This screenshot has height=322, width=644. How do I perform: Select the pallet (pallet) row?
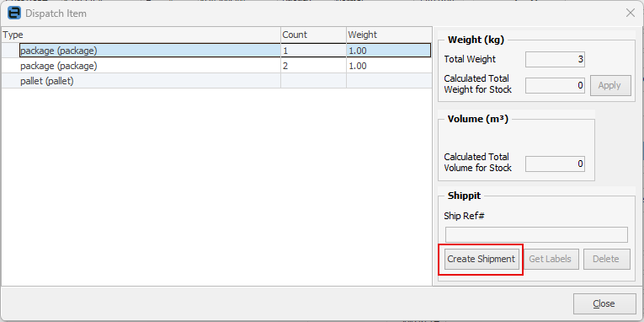point(216,81)
